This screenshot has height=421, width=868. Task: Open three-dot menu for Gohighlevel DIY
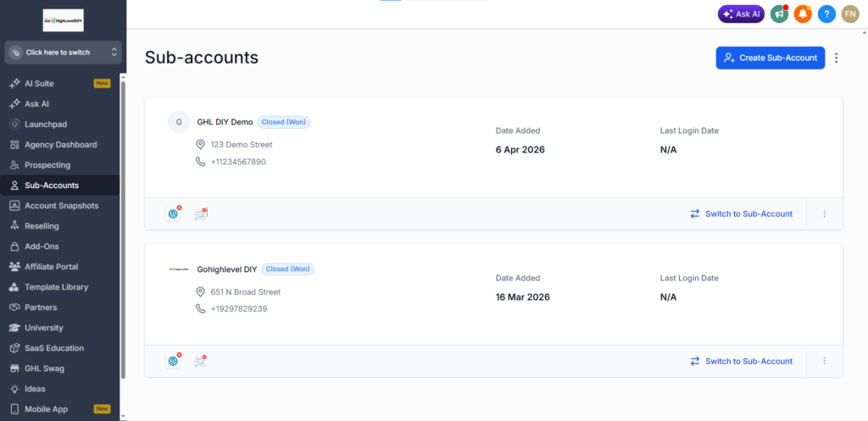[824, 361]
